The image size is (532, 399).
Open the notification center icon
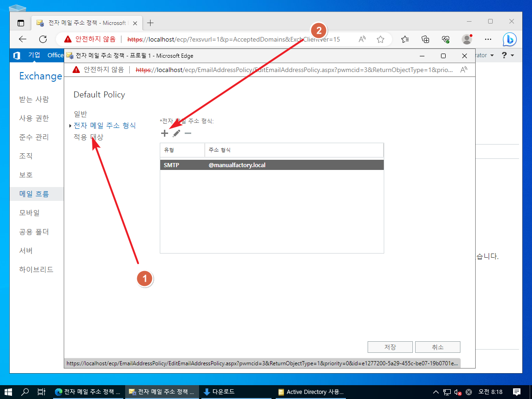coord(517,392)
